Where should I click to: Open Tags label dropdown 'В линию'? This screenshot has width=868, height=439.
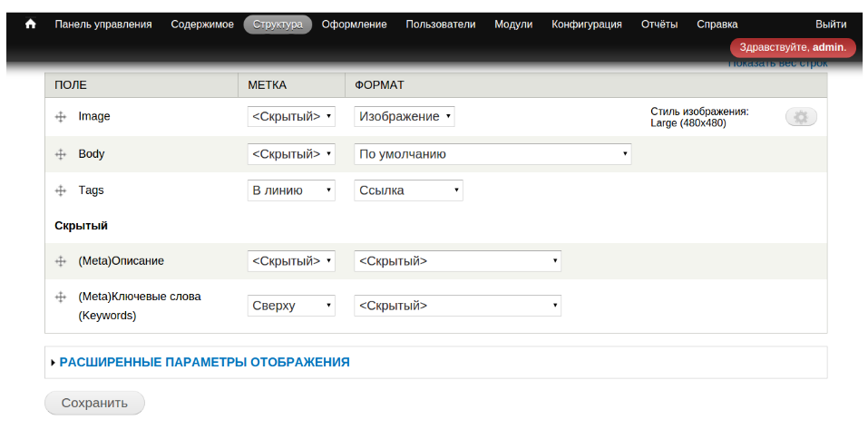point(291,190)
